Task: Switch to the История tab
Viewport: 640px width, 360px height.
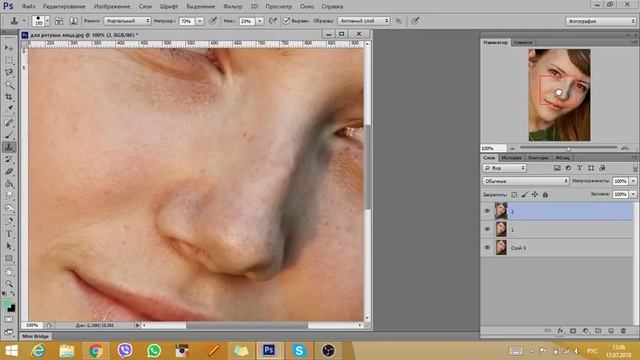Action: pyautogui.click(x=511, y=158)
